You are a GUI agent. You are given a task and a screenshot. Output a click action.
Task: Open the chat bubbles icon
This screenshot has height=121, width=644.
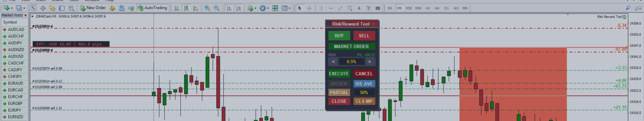[x=638, y=8]
